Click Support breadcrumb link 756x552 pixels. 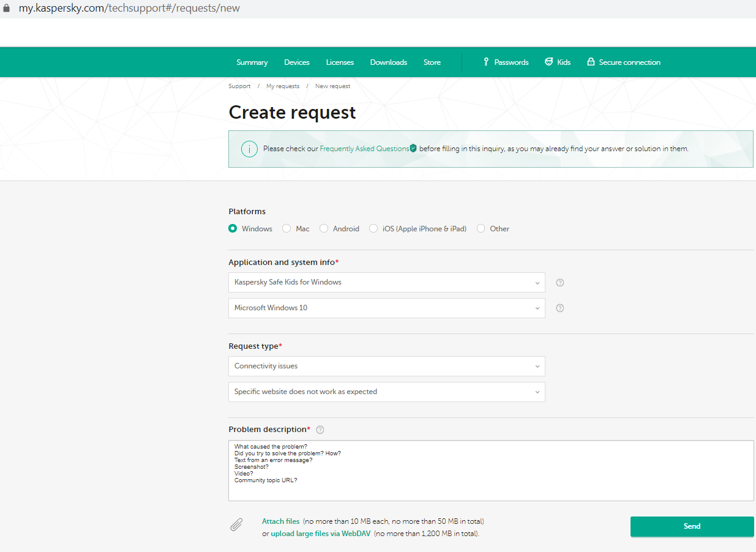[x=239, y=86]
